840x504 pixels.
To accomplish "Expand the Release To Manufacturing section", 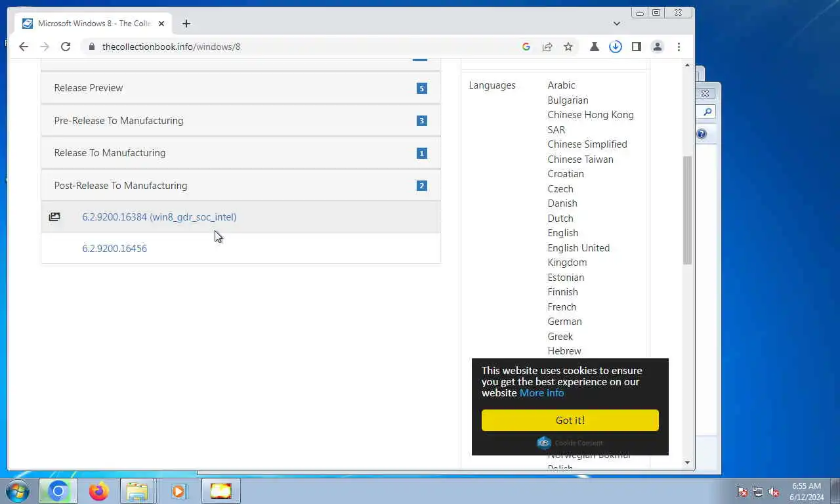I will tap(240, 153).
